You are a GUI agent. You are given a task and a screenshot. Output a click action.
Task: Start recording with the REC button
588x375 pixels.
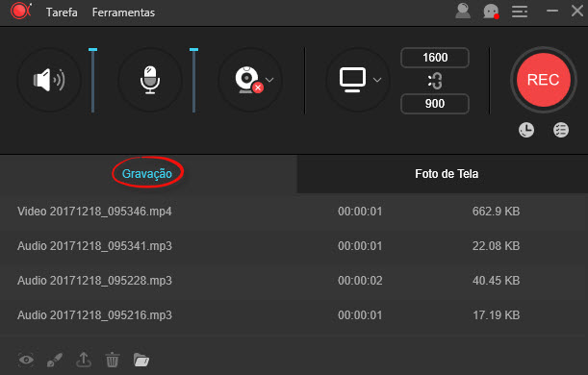point(544,80)
